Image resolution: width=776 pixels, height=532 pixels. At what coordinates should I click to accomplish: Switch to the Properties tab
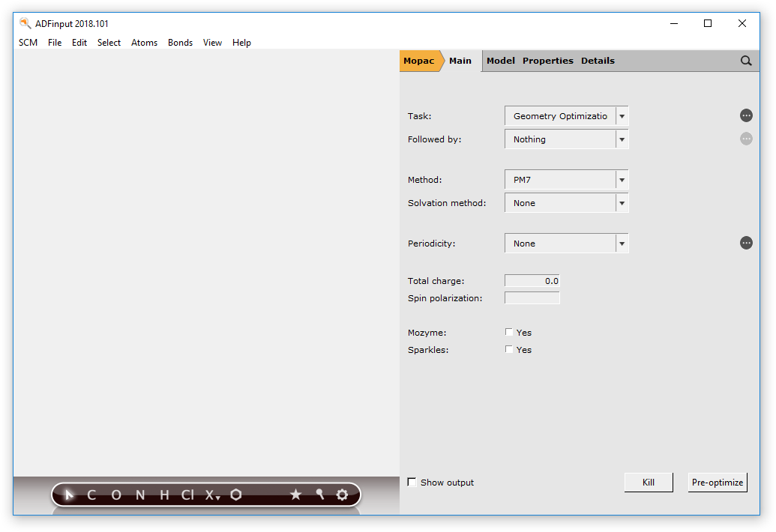pyautogui.click(x=547, y=61)
